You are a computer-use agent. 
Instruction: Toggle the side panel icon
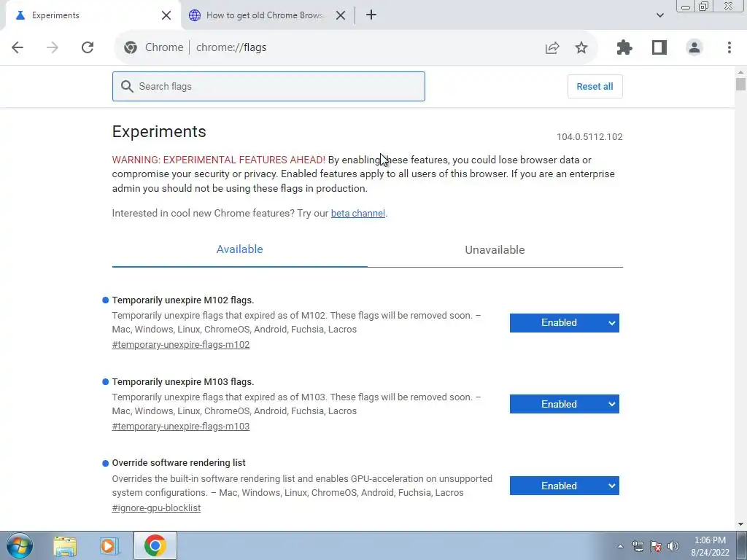pos(659,47)
